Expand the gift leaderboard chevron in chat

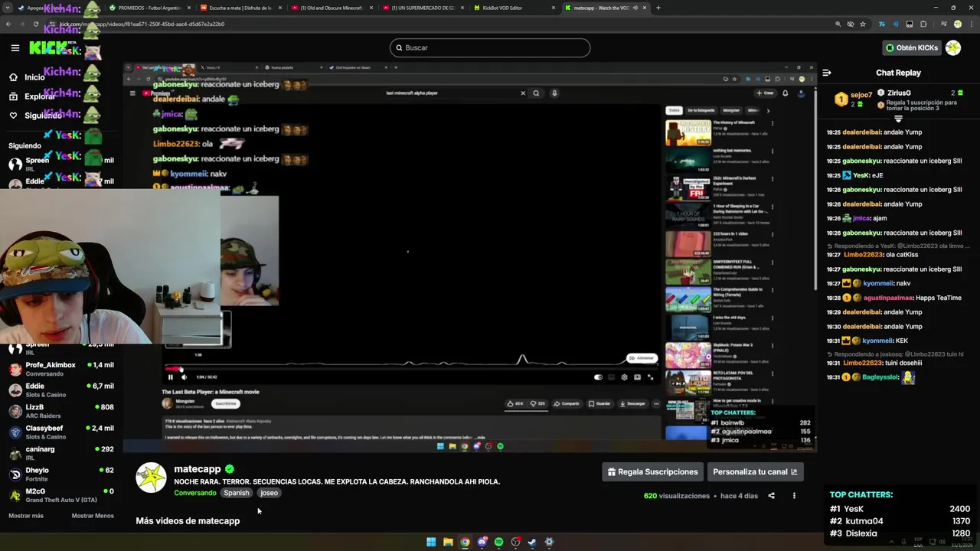pyautogui.click(x=898, y=119)
